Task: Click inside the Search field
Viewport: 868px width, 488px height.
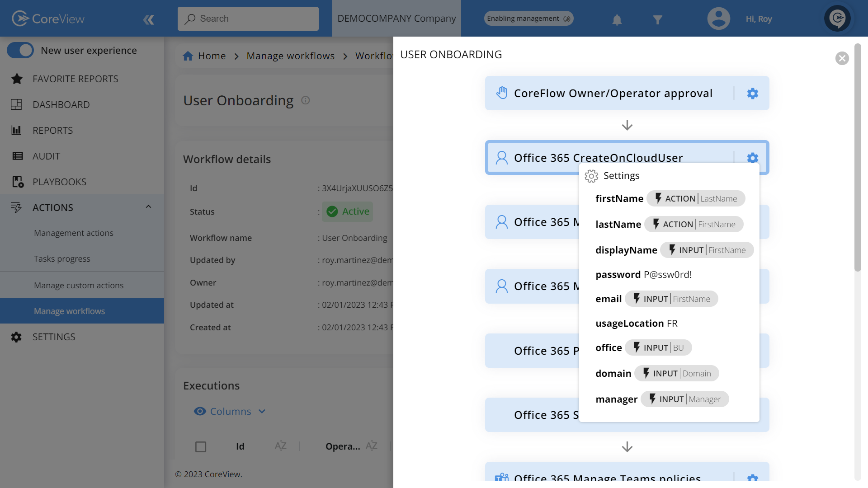Action: point(248,19)
